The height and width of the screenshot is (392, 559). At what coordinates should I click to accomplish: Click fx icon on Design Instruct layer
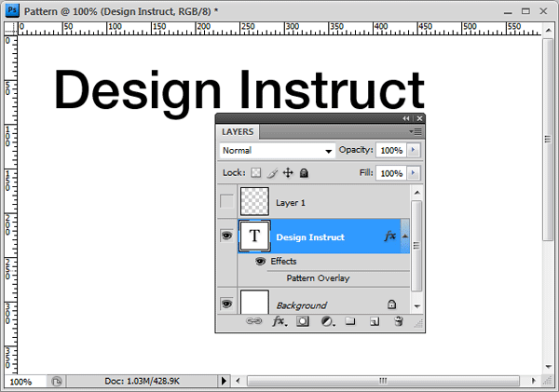390,236
